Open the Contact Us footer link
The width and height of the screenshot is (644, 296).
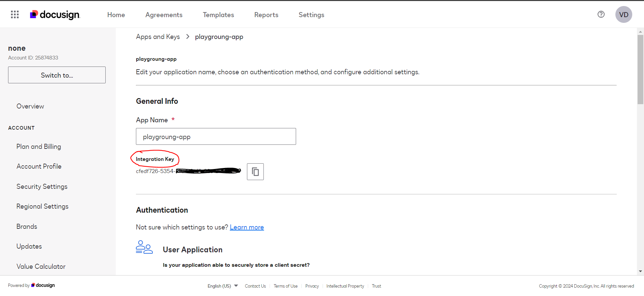click(255, 286)
